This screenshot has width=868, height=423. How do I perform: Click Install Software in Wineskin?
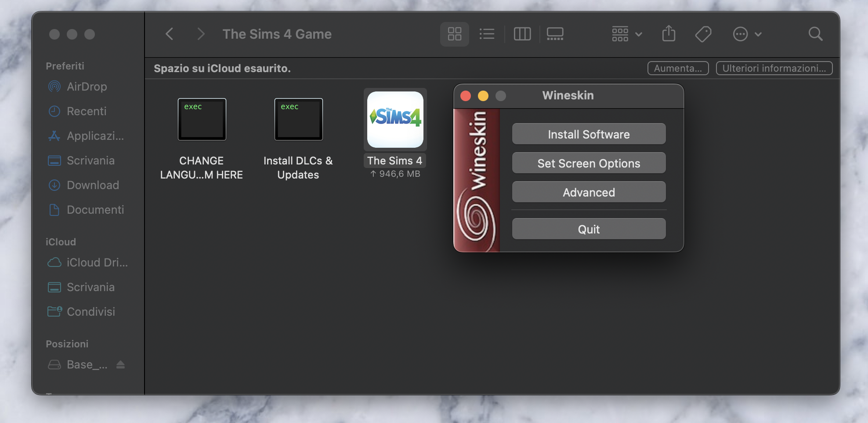tap(589, 134)
